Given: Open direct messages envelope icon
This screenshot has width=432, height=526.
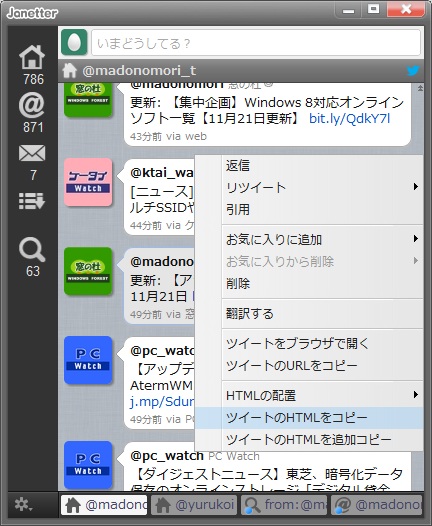Looking at the screenshot, I should 32,153.
